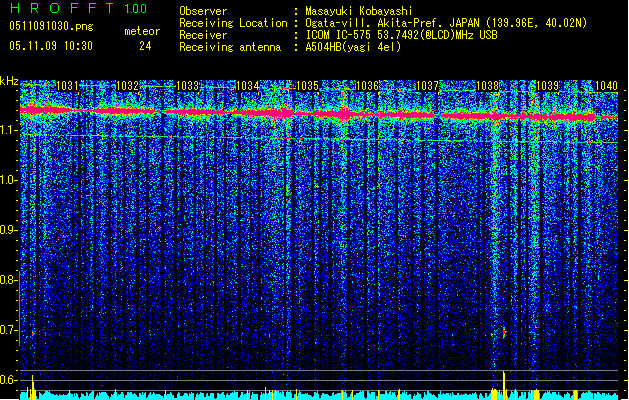629x400 pixels.
Task: Click the Receiving Location label
Action: pyautogui.click(x=233, y=23)
